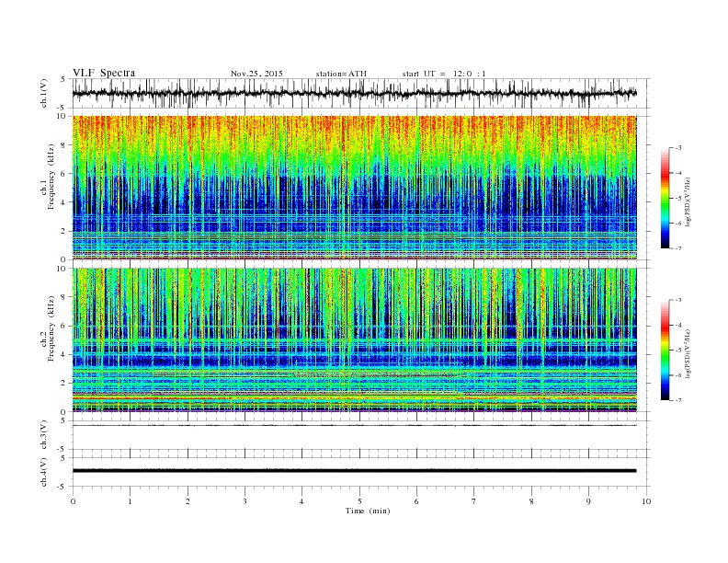
Task: Click the time-axis tick label "8"
Action: click(531, 501)
